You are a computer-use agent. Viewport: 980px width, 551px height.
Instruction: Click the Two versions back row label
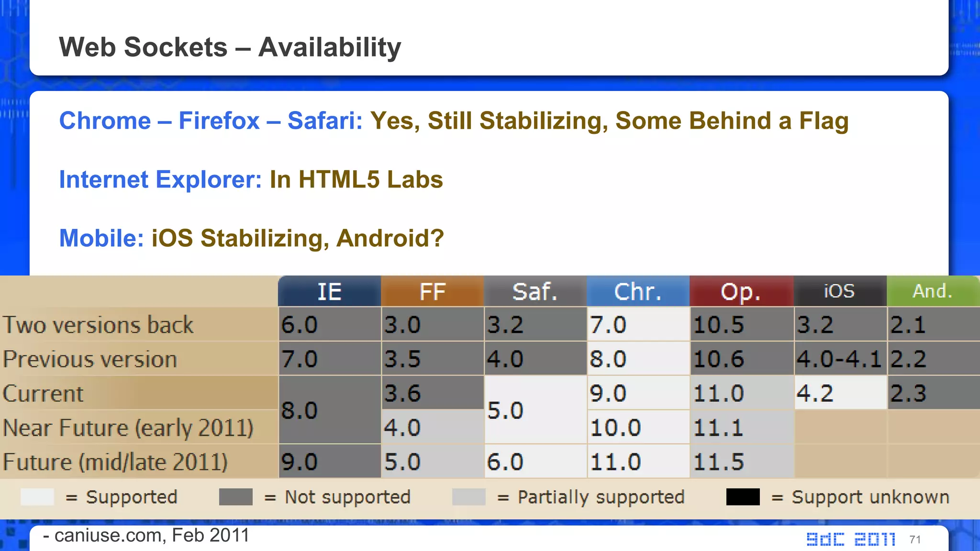coord(98,325)
